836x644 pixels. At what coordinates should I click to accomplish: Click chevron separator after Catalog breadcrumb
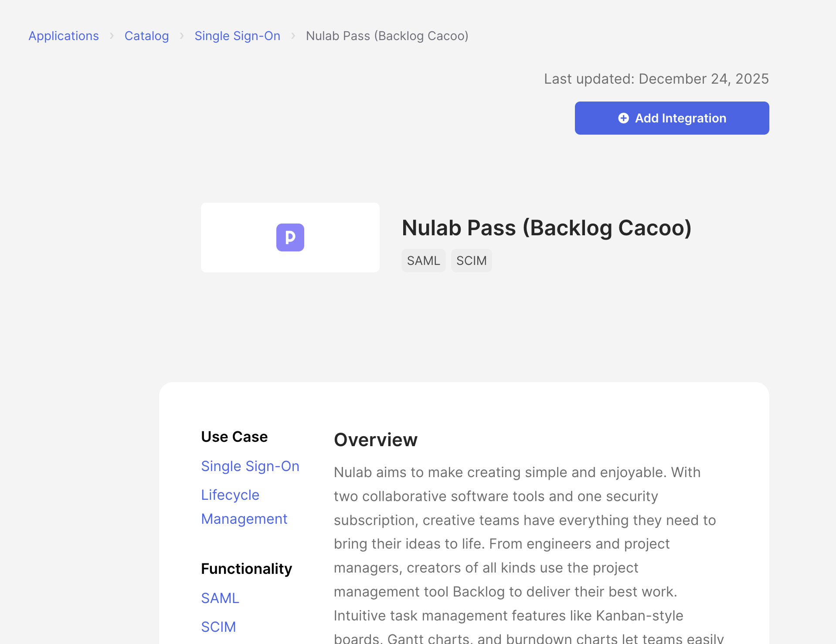pyautogui.click(x=182, y=36)
